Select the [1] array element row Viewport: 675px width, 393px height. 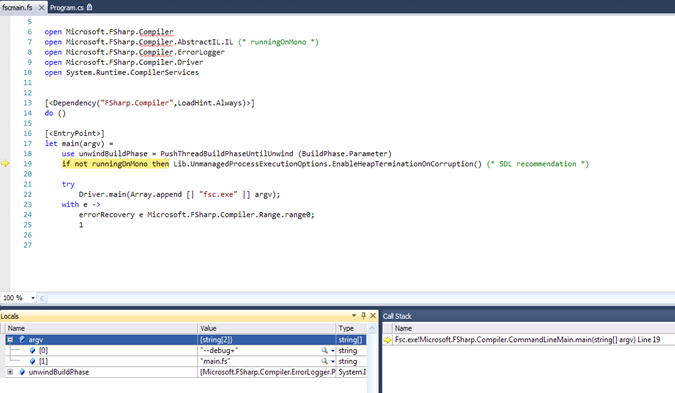point(186,361)
